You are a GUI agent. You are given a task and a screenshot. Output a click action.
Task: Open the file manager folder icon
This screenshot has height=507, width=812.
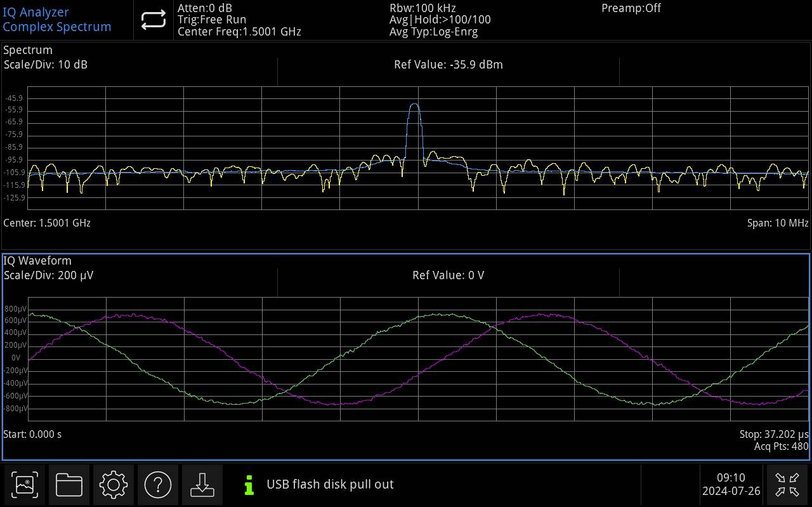(x=69, y=484)
